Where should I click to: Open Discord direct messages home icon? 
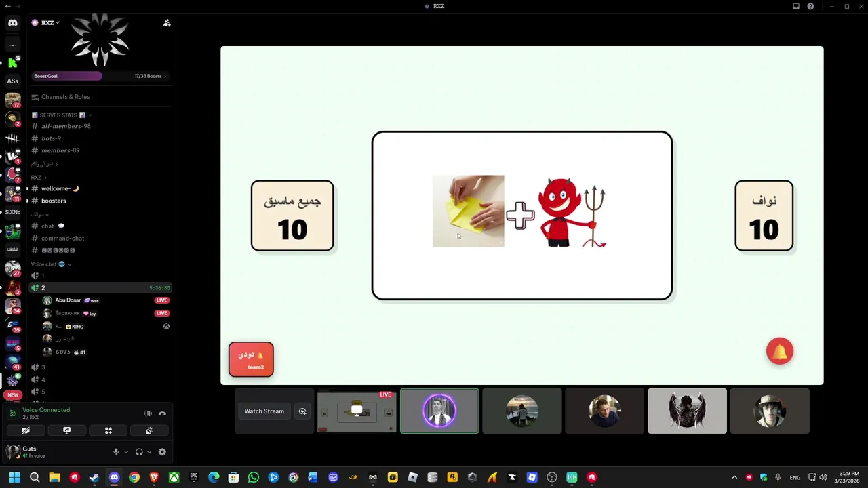[12, 23]
